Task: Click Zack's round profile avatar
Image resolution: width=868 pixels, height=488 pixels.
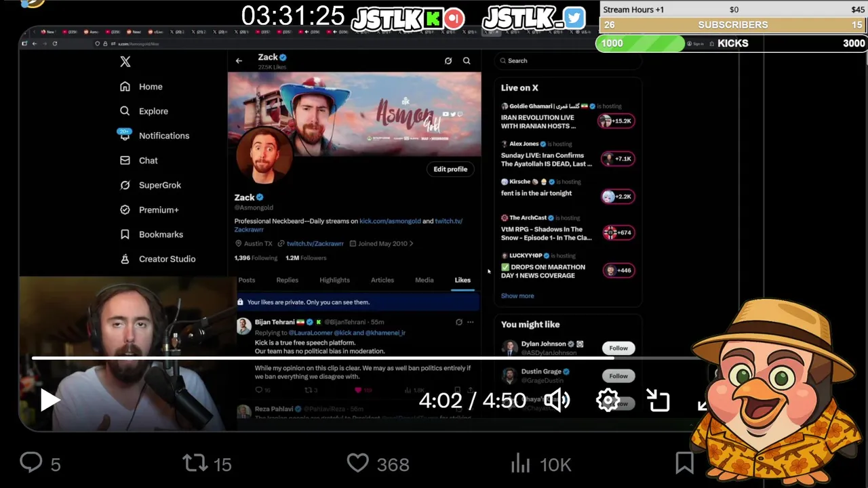Action: 264,156
